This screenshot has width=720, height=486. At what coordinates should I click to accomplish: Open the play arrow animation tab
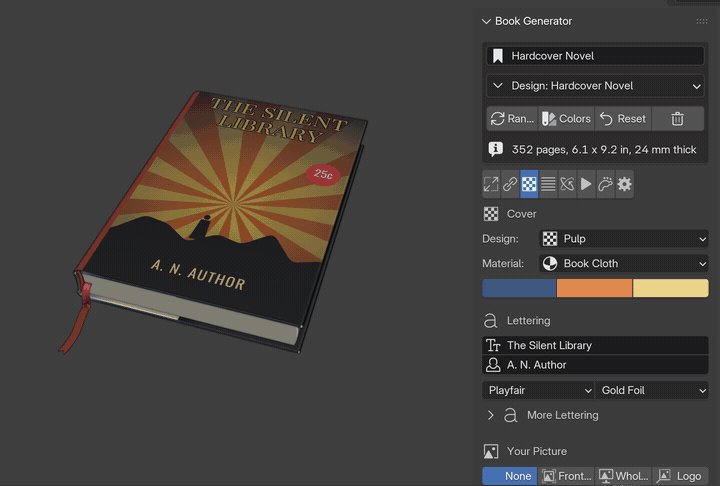tap(586, 184)
